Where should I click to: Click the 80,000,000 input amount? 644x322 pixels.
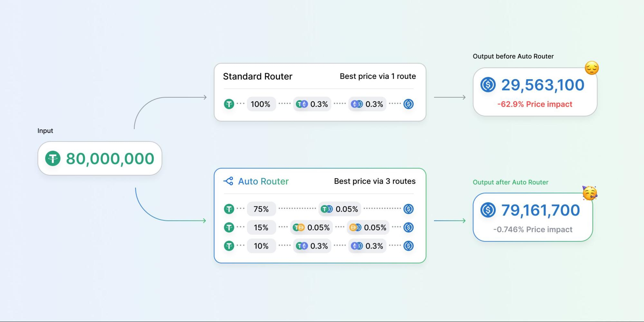[x=110, y=158]
